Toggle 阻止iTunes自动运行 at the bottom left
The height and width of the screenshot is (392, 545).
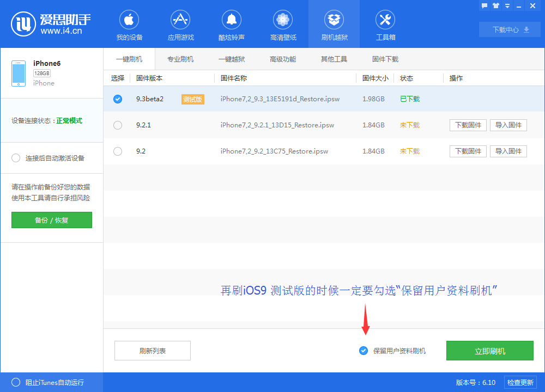(15, 382)
